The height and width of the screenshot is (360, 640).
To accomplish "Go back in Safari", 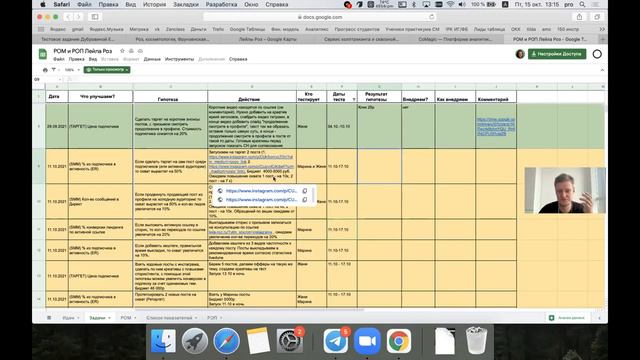I will pos(68,17).
